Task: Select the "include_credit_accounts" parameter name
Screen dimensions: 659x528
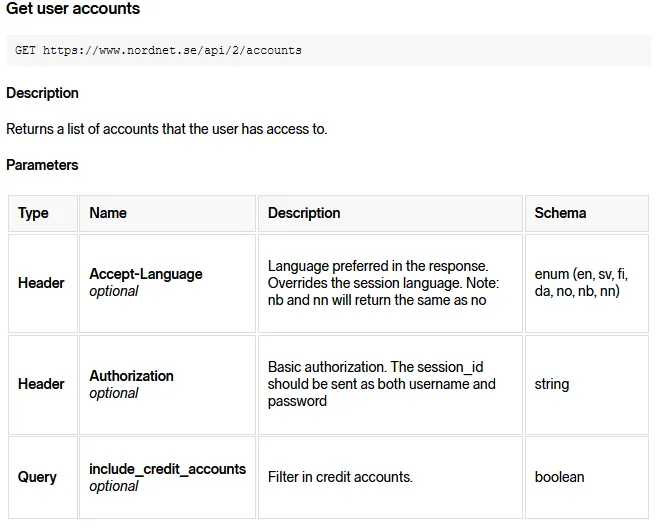Action: click(167, 469)
